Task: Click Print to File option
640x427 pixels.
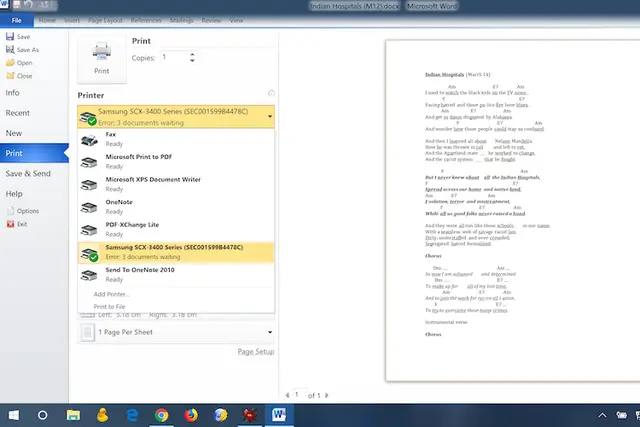Action: point(109,307)
